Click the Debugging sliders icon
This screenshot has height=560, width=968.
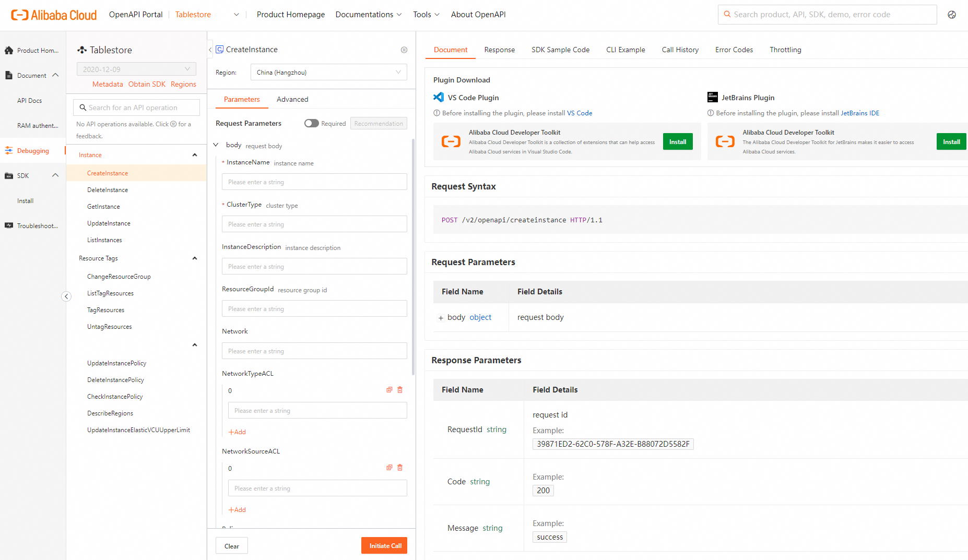(x=9, y=151)
